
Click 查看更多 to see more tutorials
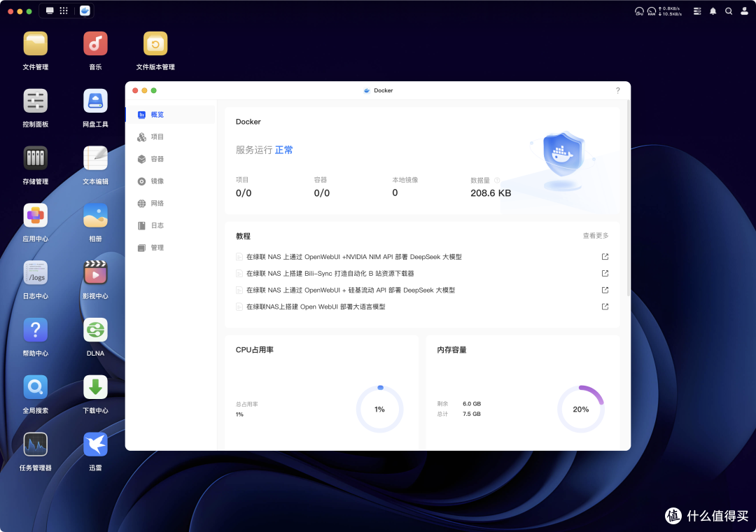[596, 235]
